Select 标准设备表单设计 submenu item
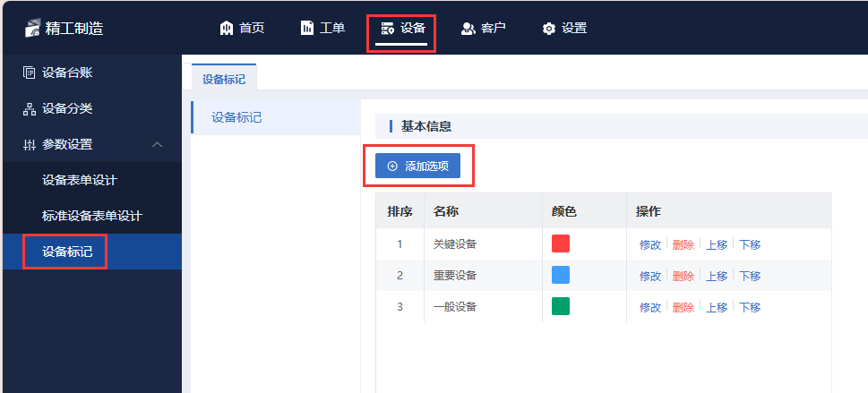Viewport: 868px width, 393px height. coord(91,216)
